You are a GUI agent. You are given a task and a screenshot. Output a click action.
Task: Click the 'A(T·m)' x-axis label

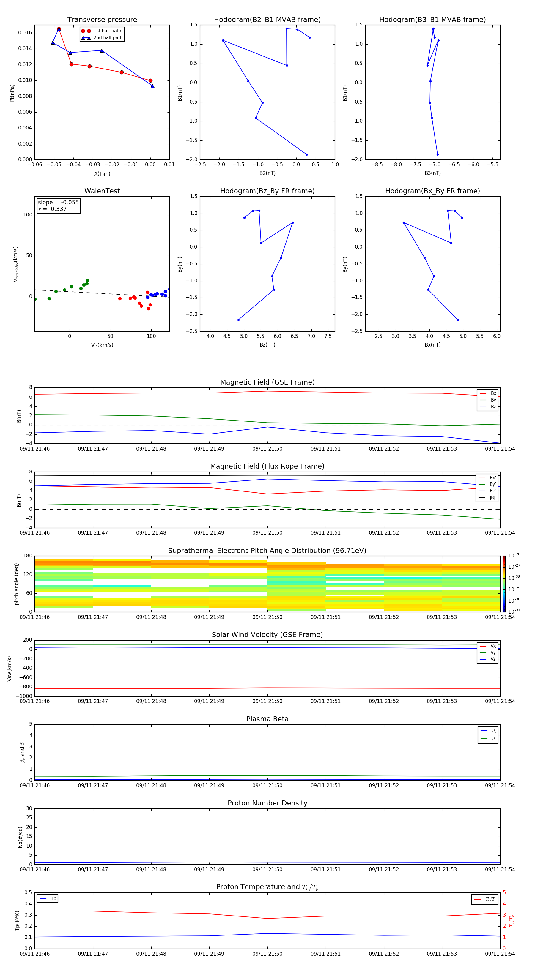pos(102,174)
